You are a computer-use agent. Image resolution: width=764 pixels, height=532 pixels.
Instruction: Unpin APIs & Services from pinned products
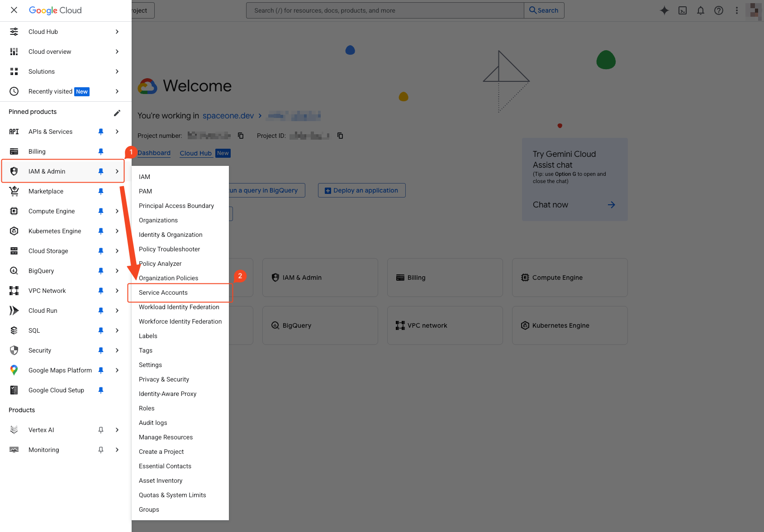tap(101, 132)
